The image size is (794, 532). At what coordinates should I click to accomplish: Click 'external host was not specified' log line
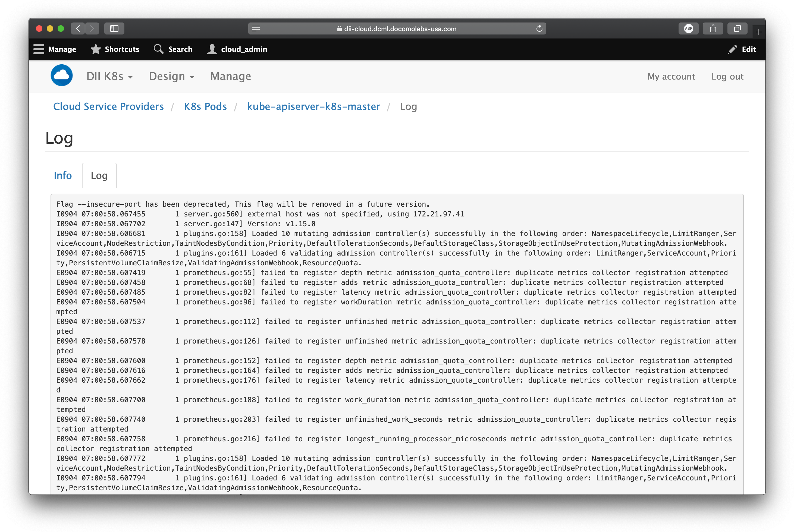(260, 214)
